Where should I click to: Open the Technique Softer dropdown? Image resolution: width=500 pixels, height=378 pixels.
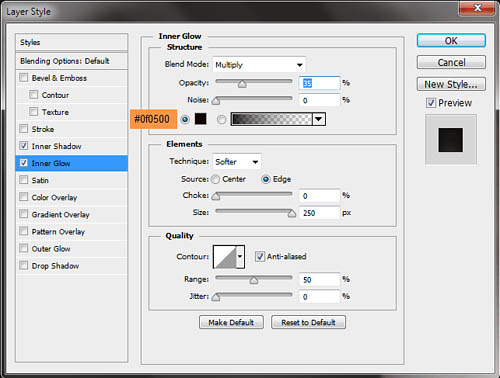click(237, 162)
